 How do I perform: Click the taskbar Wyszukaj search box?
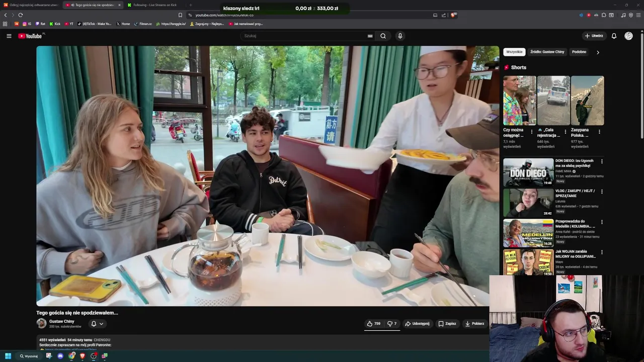tap(29, 356)
